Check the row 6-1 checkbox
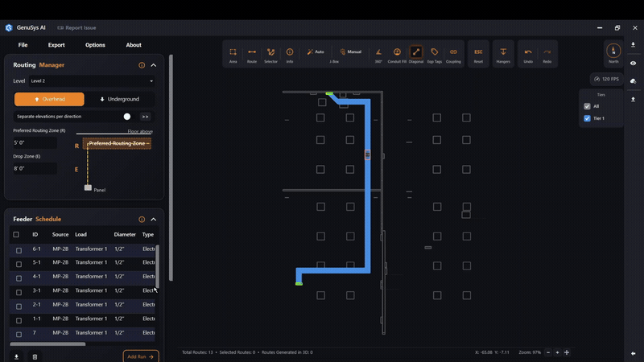Screen dimensions: 644x362 tap(19, 250)
